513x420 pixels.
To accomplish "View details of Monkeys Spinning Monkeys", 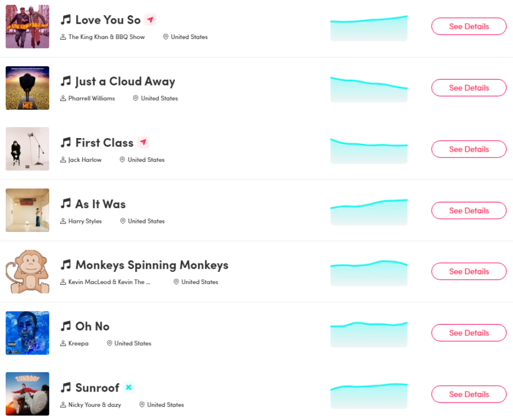I will point(469,271).
